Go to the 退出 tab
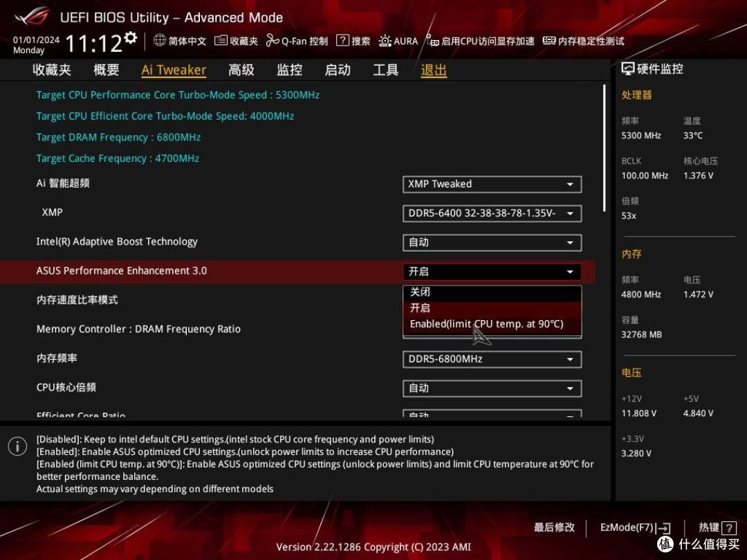 tap(434, 70)
